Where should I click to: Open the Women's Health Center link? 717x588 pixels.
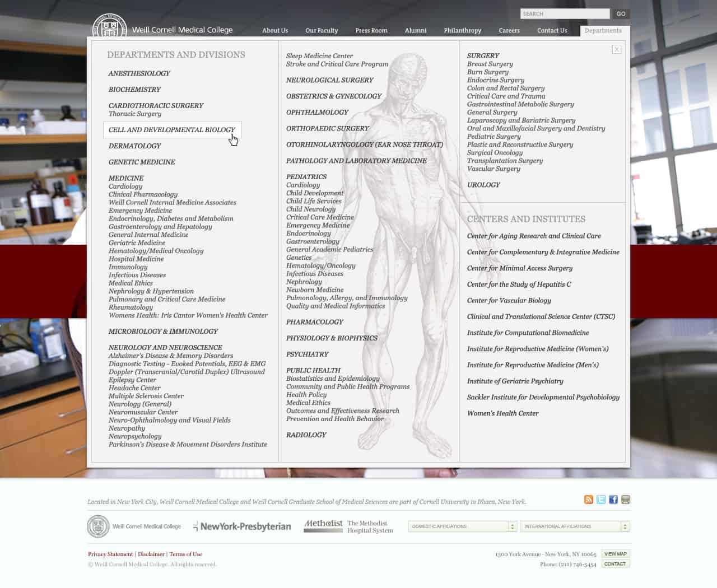point(502,414)
